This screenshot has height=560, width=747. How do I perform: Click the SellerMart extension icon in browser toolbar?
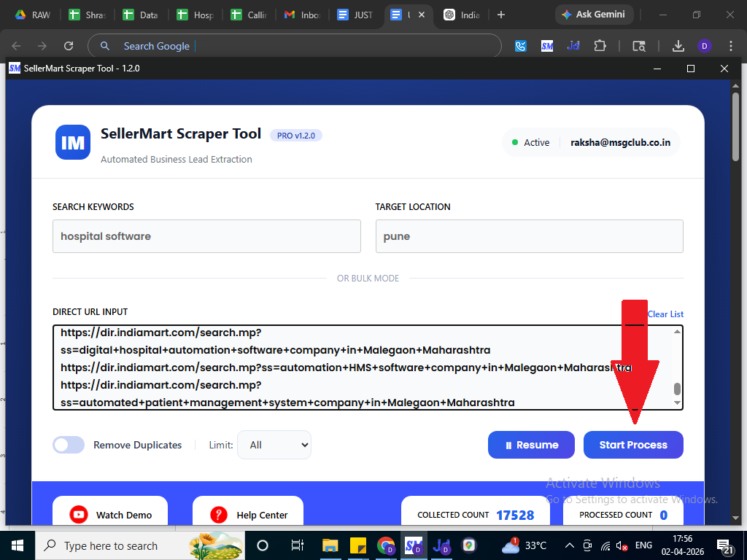pyautogui.click(x=547, y=46)
